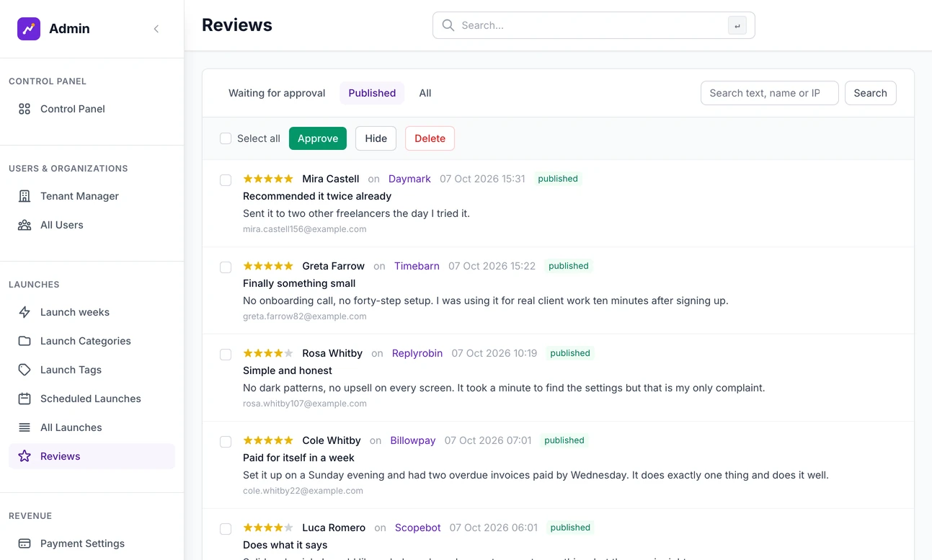
Task: Check the box for Cole Whitby's review
Action: (226, 442)
